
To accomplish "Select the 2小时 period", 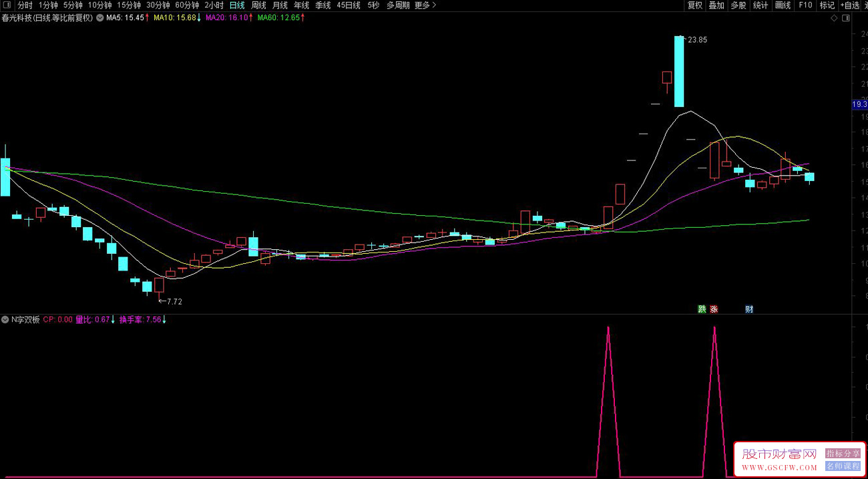I will 214,5.
